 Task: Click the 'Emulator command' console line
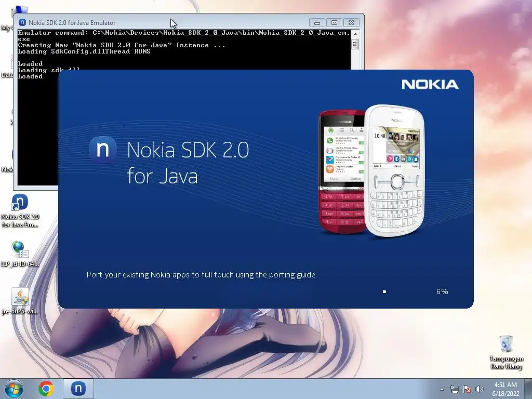point(184,36)
